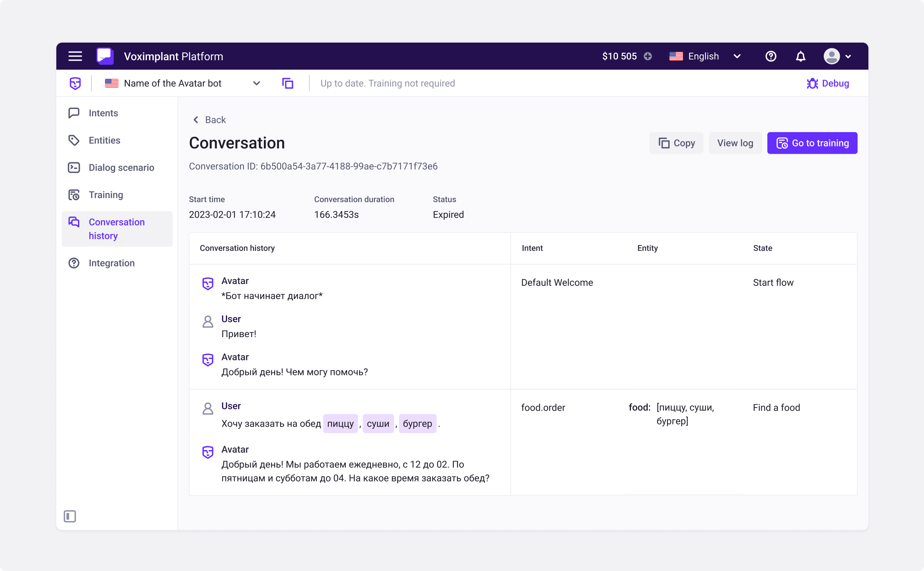The image size is (924, 571).
Task: Click Copy conversation button
Action: pos(676,143)
